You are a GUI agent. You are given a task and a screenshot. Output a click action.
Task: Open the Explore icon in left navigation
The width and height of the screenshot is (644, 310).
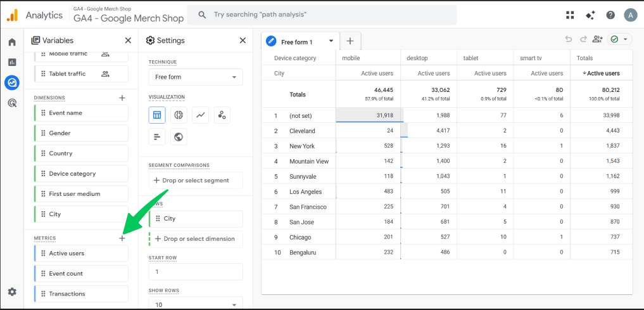pyautogui.click(x=12, y=82)
